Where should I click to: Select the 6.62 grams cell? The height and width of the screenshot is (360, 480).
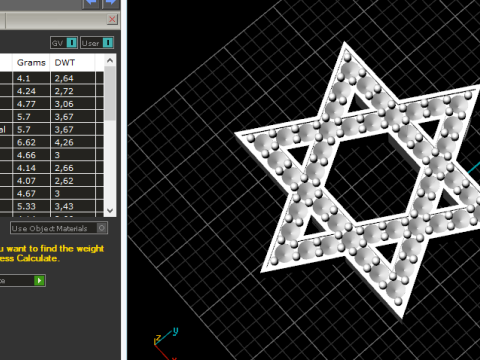tap(31, 142)
